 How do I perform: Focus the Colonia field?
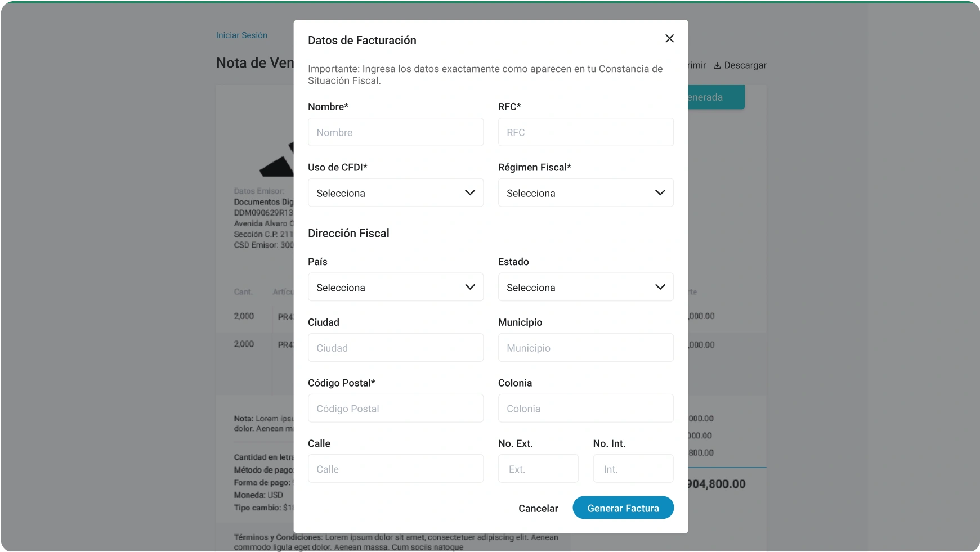pyautogui.click(x=585, y=409)
